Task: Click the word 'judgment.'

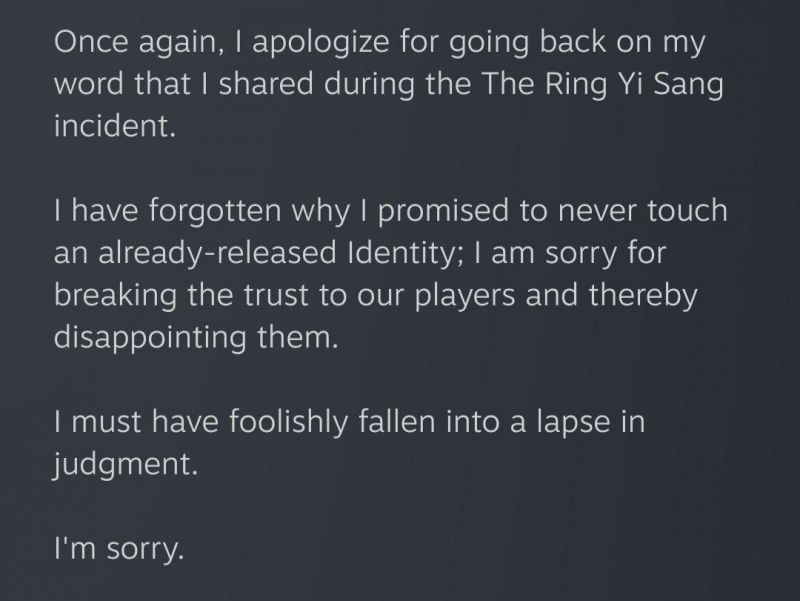Action: click(x=125, y=465)
